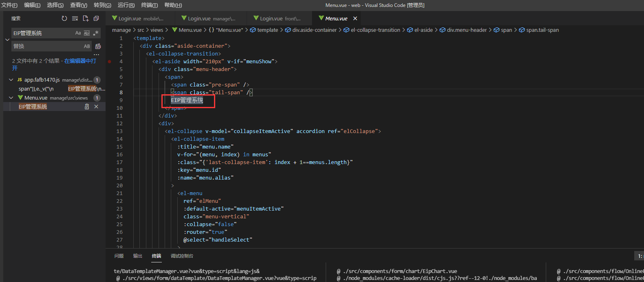Hide the replace field with chevron
Viewport: 644px width, 282px height.
coord(7,40)
